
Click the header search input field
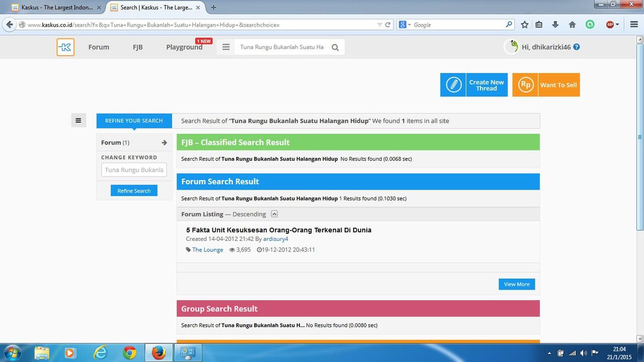[282, 47]
